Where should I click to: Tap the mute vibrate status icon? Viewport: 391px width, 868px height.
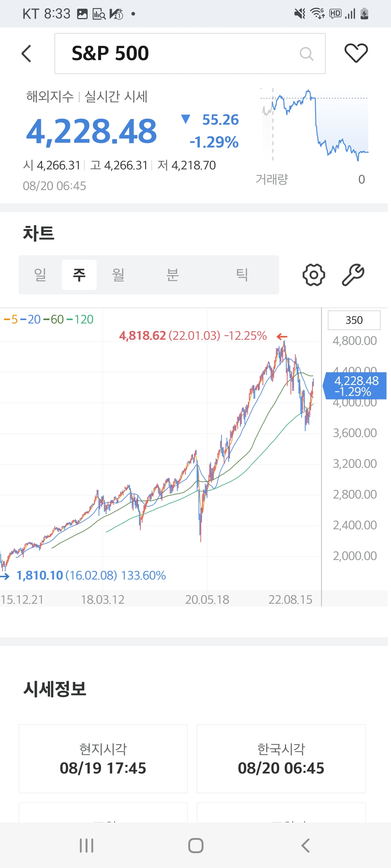(x=300, y=14)
